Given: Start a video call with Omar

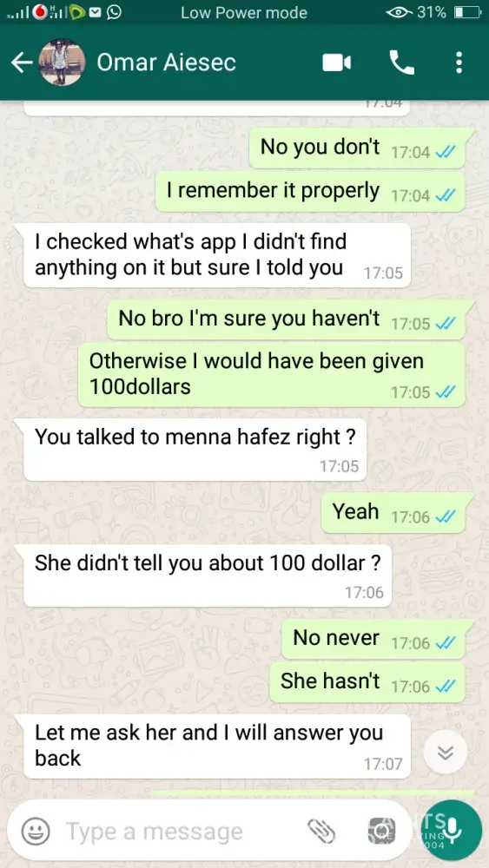Looking at the screenshot, I should [x=337, y=63].
